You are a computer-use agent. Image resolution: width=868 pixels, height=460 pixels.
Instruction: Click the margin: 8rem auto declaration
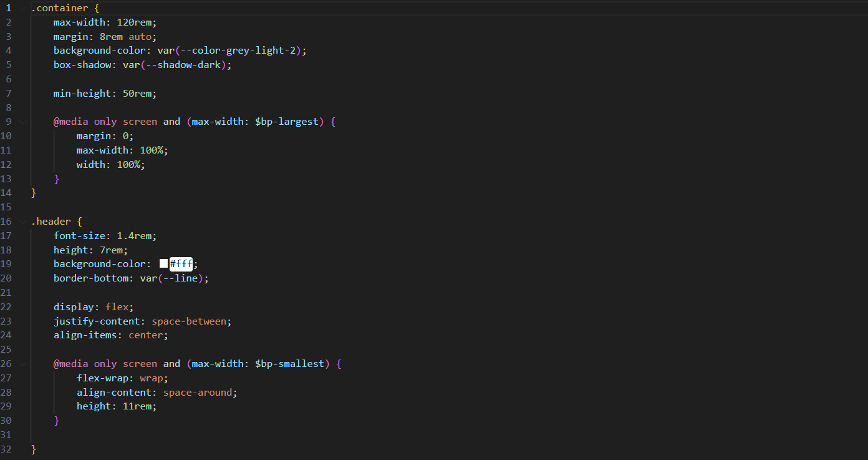pyautogui.click(x=105, y=37)
